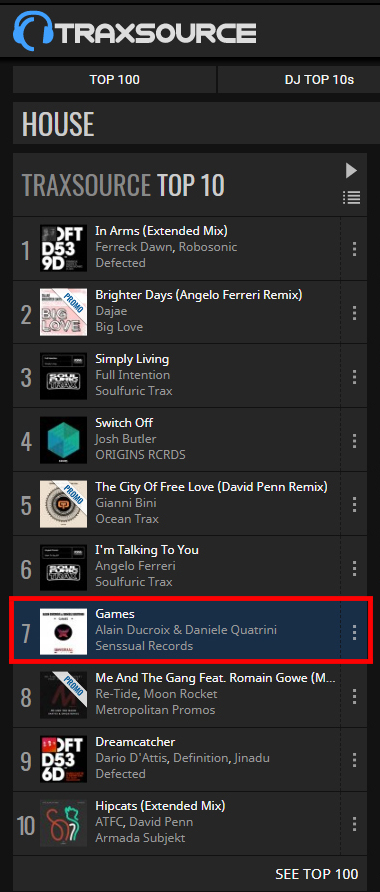Open I'm Talking To You track title
380x892 pixels.
tap(147, 550)
